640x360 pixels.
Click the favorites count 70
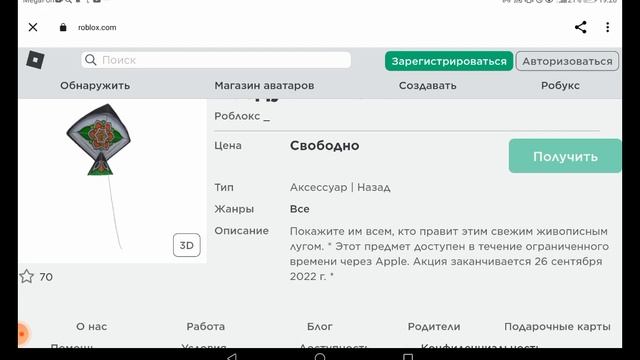[x=46, y=277]
